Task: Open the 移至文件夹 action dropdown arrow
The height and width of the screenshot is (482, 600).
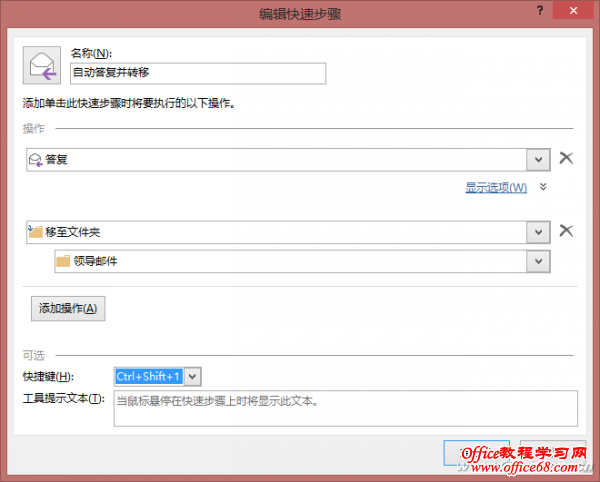Action: [x=538, y=232]
